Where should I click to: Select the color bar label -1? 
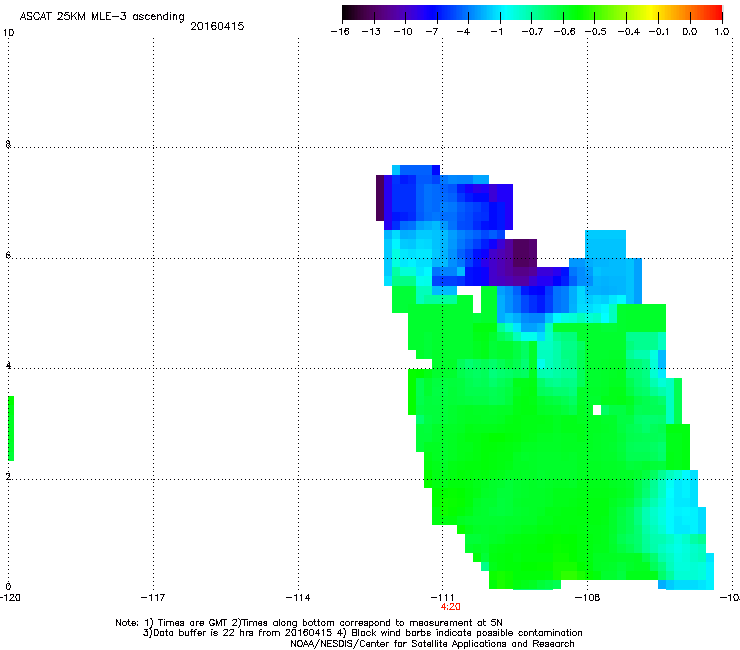click(x=496, y=32)
